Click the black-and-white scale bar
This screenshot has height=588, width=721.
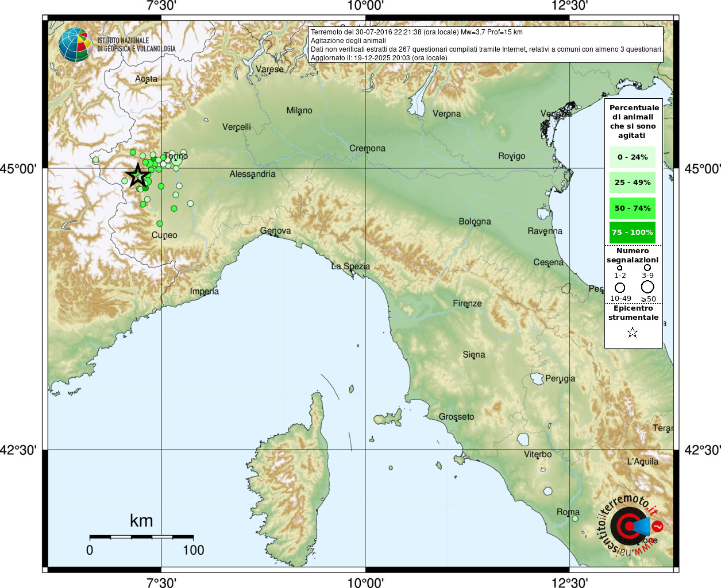pos(141,537)
